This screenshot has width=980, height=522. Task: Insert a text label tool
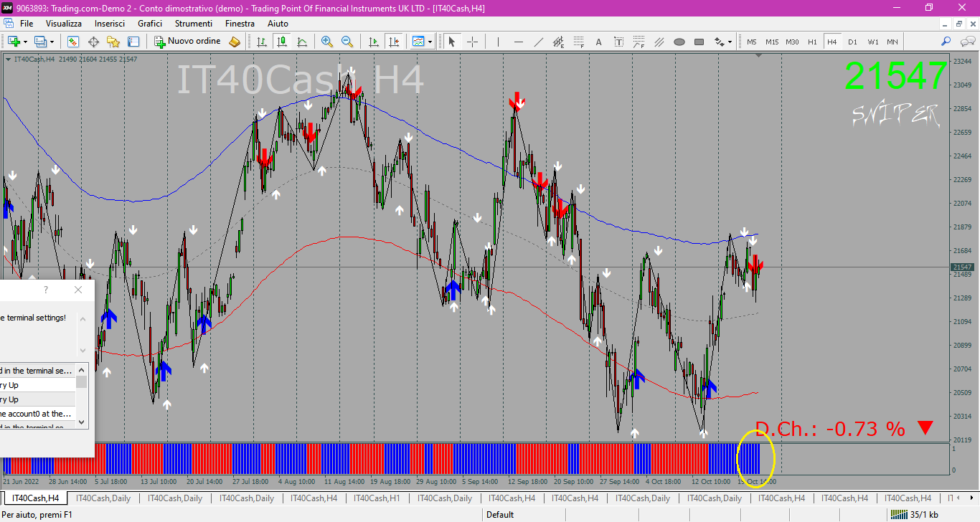point(619,42)
